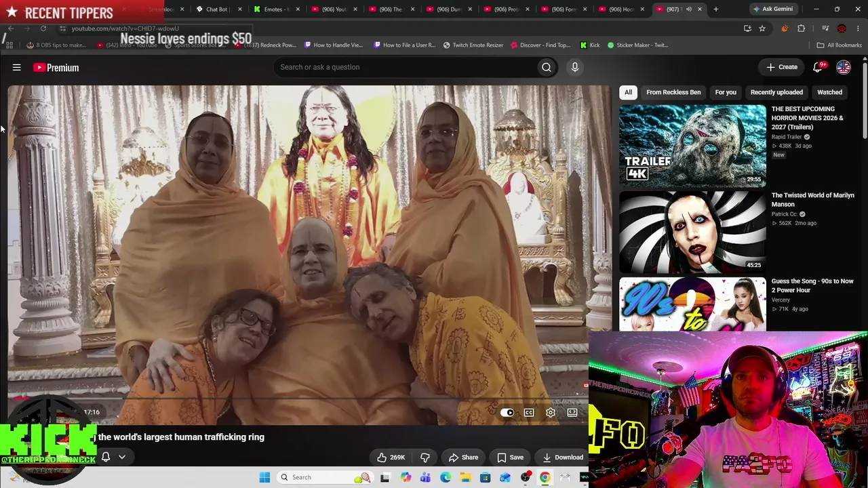Open the Chrome extensions puzzle icon

[802, 28]
